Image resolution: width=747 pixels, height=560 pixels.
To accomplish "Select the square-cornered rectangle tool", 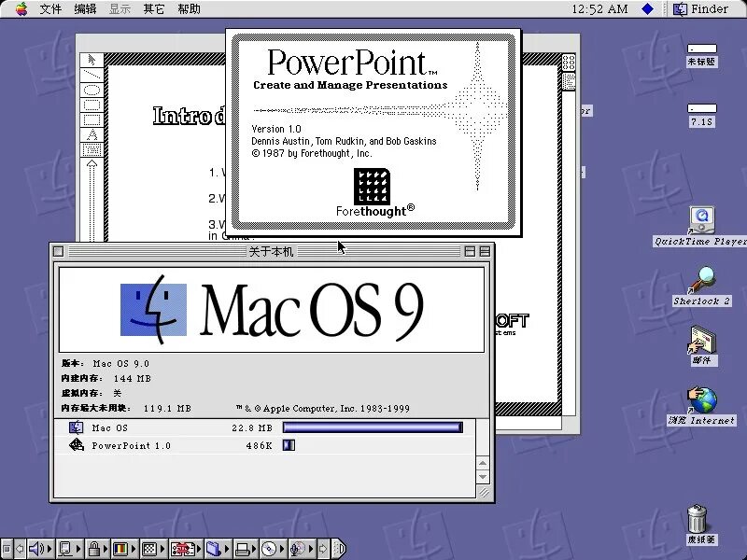I will pyautogui.click(x=92, y=119).
